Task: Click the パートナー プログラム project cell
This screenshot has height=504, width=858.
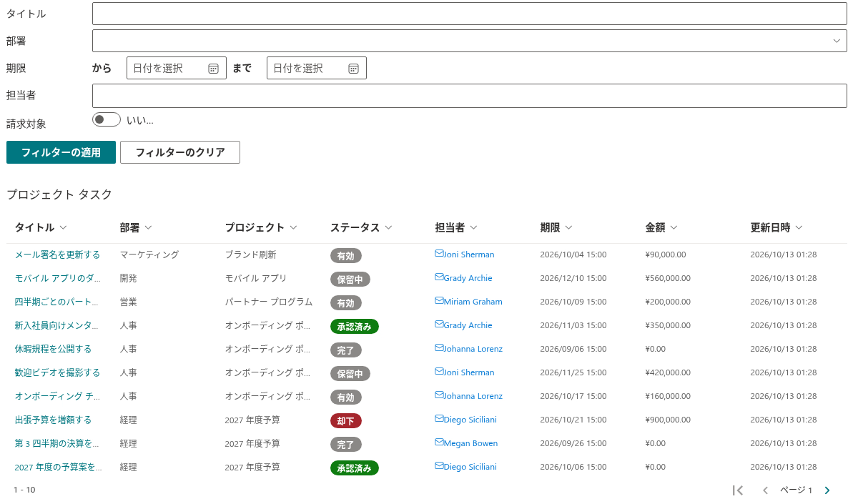Action: pos(269,302)
